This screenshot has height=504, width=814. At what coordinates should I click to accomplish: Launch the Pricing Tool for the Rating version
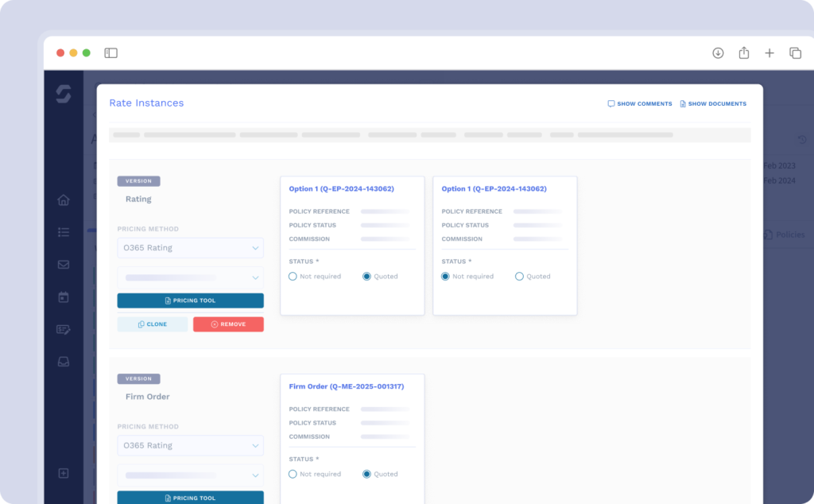(x=190, y=300)
